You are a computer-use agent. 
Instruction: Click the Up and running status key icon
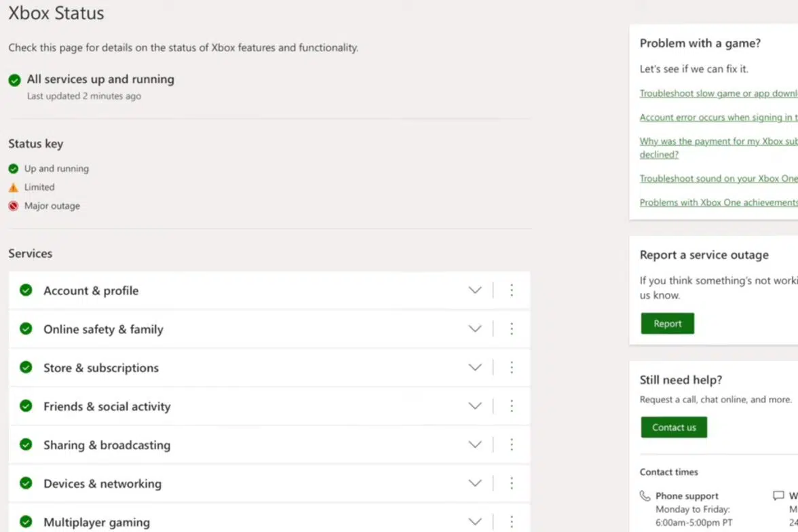(14, 168)
